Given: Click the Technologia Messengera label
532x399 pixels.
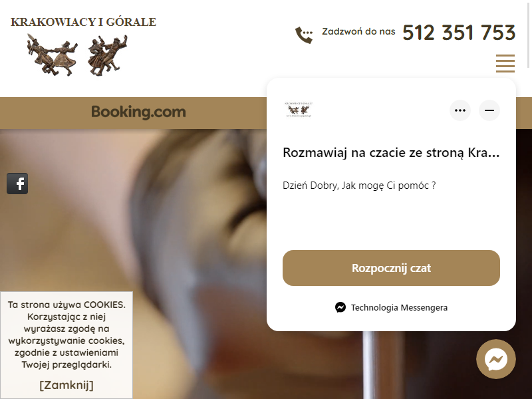Looking at the screenshot, I should click(x=399, y=307).
